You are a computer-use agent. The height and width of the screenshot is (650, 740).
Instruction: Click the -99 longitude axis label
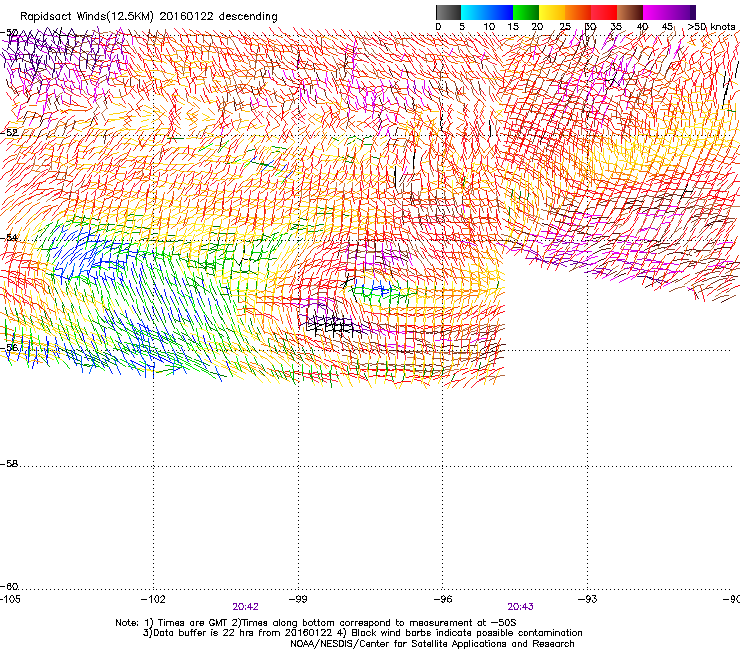point(298,599)
